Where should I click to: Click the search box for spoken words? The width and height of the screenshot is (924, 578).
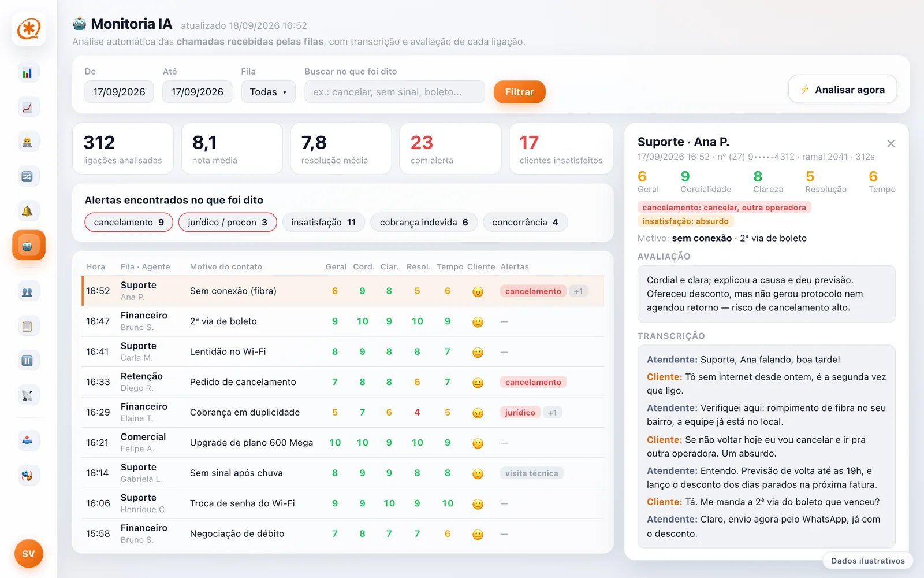[x=394, y=92]
